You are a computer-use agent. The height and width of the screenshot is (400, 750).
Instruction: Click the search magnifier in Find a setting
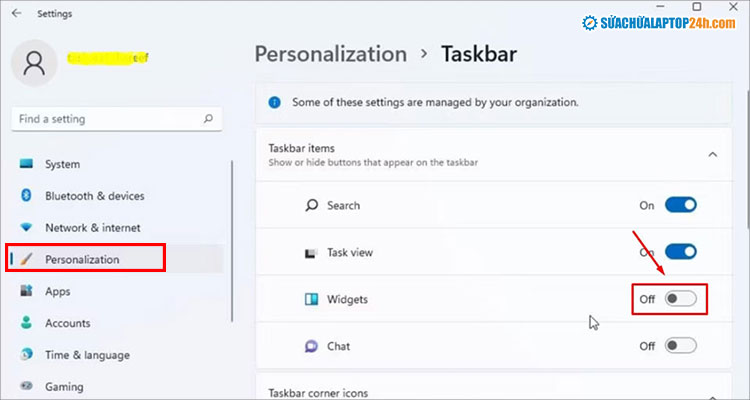[x=208, y=119]
